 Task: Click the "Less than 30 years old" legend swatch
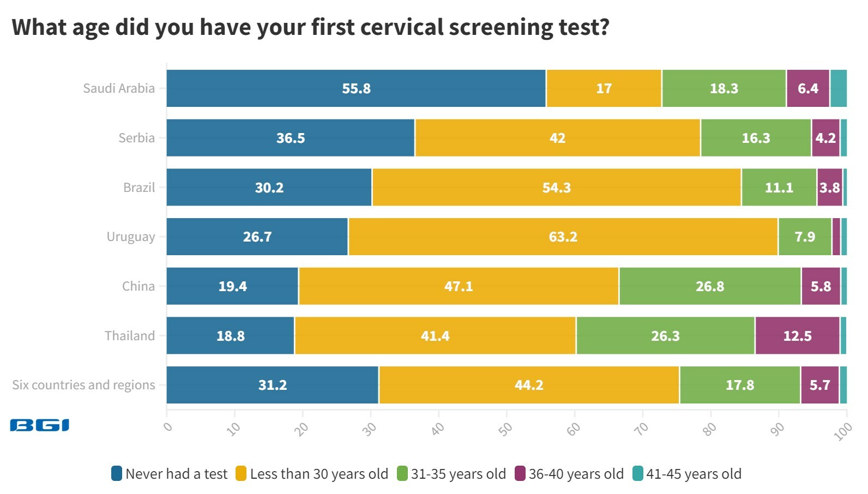point(241,473)
